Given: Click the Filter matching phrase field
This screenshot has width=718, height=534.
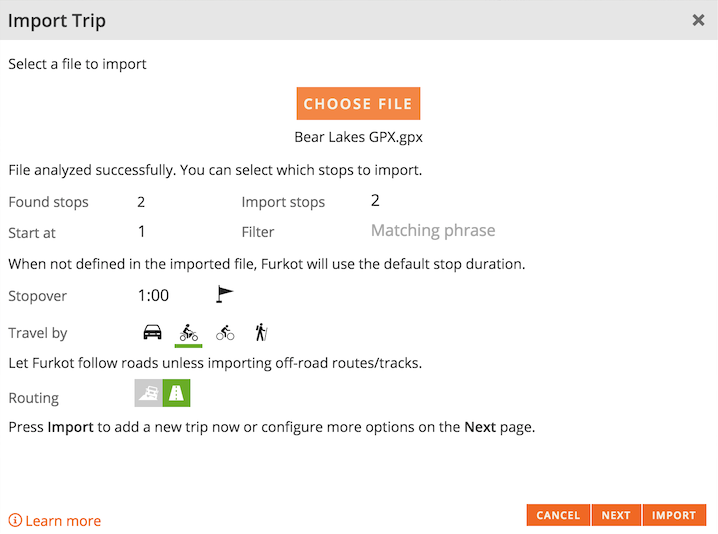Looking at the screenshot, I should point(433,230).
